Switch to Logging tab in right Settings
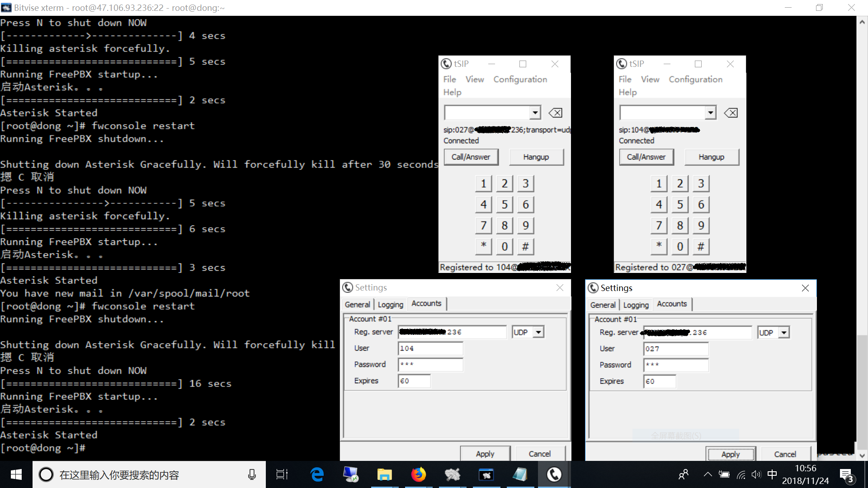 pos(636,305)
